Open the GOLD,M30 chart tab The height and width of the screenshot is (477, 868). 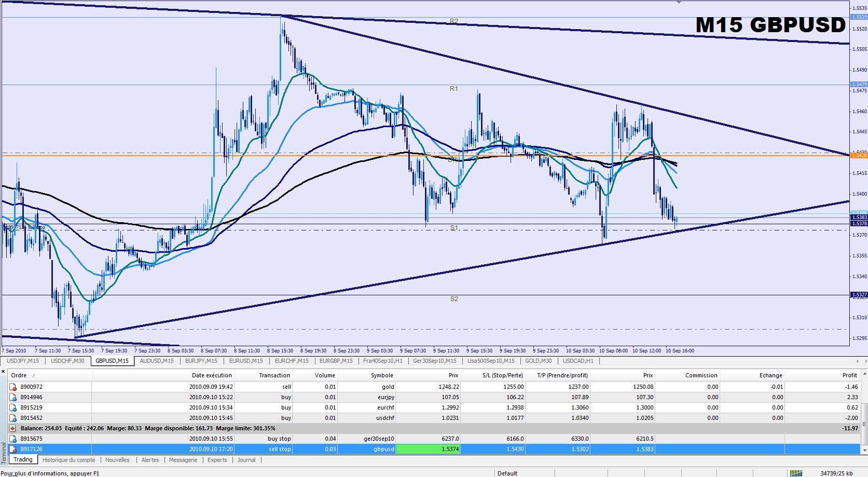coord(538,361)
